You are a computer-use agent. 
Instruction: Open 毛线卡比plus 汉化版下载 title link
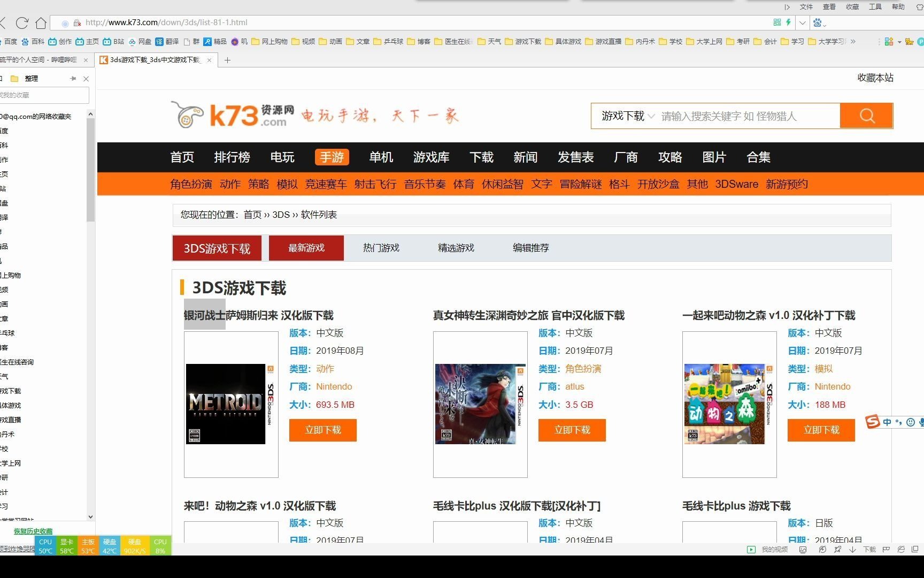coord(517,506)
